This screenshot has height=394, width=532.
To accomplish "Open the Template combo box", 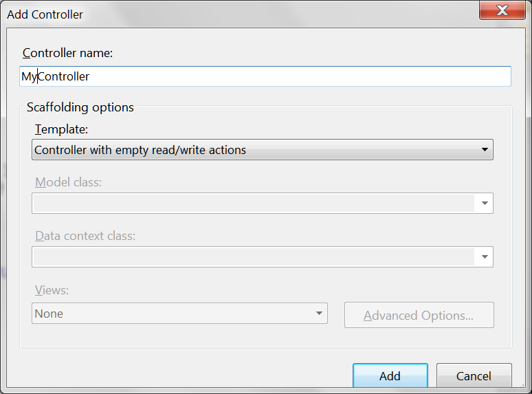I will [254, 149].
